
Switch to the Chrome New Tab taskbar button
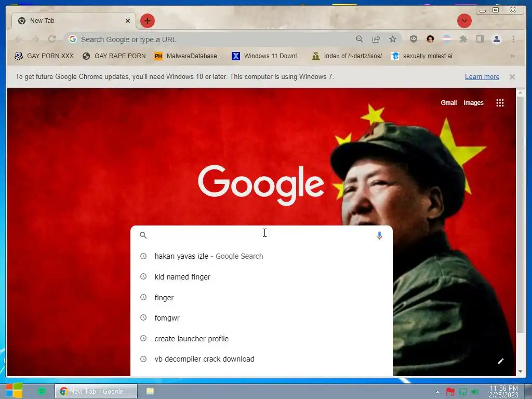pos(96,391)
